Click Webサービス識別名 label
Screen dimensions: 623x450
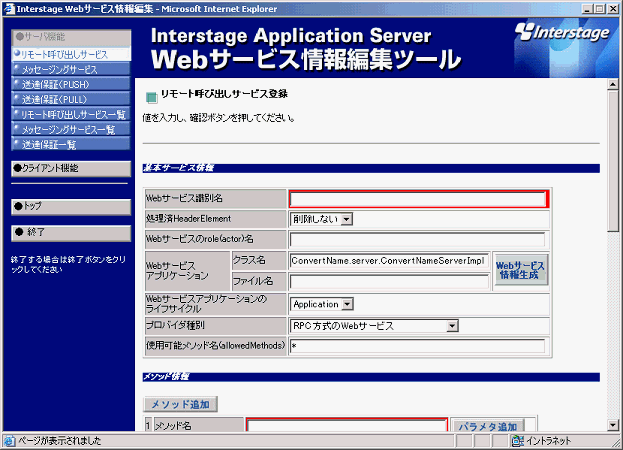coord(184,198)
